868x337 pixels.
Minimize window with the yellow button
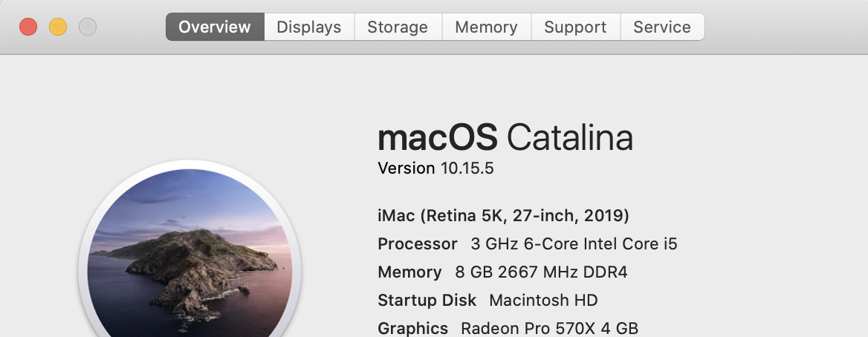pos(58,27)
